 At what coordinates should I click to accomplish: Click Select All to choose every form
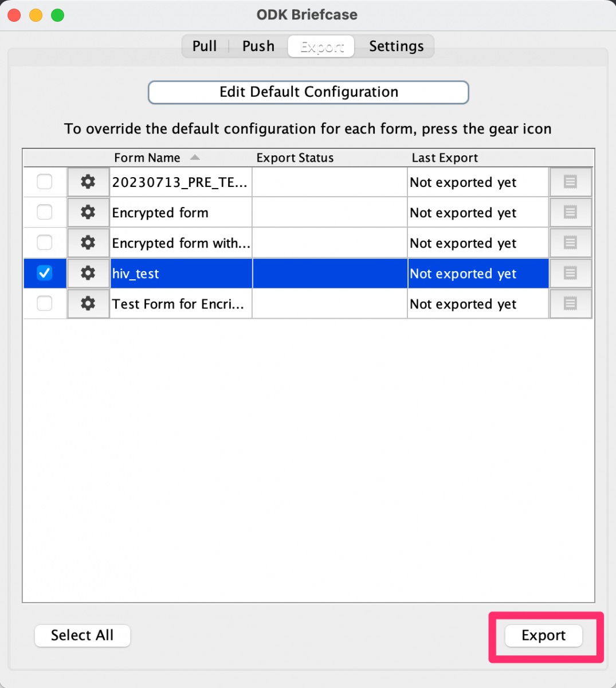[x=82, y=635]
